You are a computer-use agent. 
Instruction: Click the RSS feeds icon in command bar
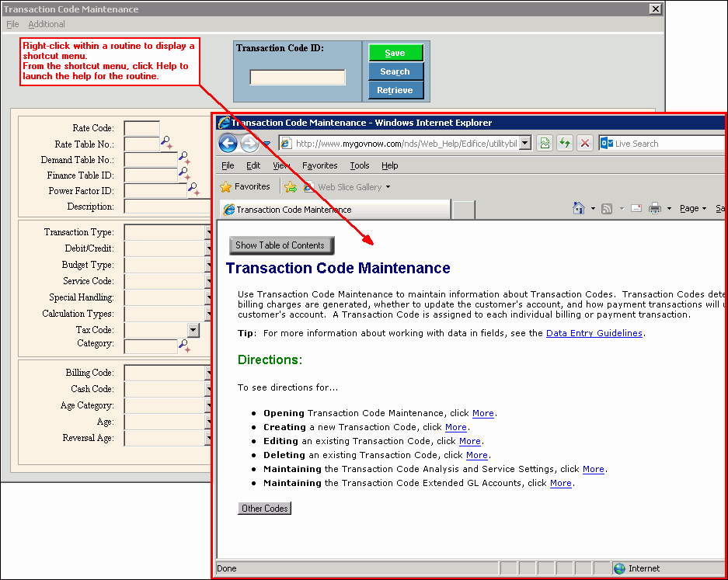[x=606, y=209]
